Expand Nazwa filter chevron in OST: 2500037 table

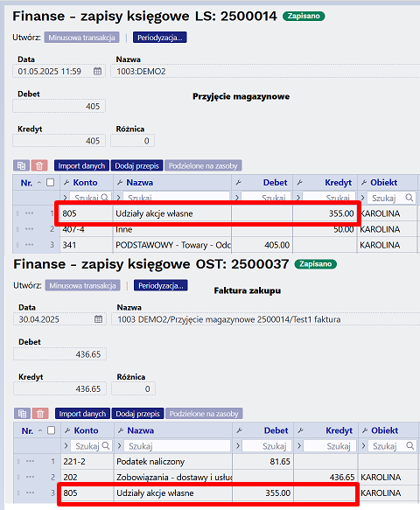119,445
